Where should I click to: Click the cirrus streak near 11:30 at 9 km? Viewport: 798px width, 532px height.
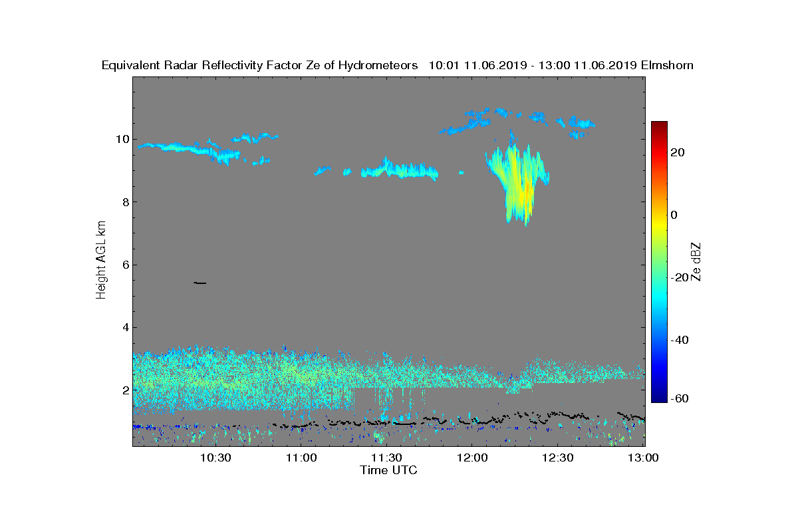coord(400,170)
